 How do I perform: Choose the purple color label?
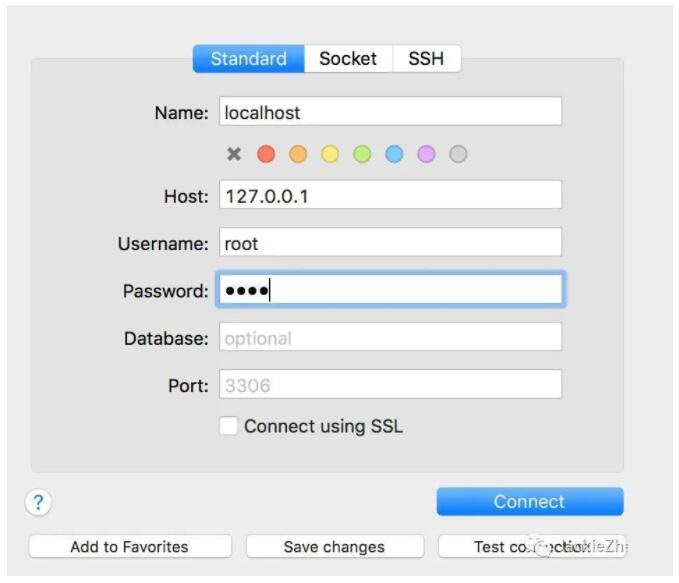pos(426,154)
